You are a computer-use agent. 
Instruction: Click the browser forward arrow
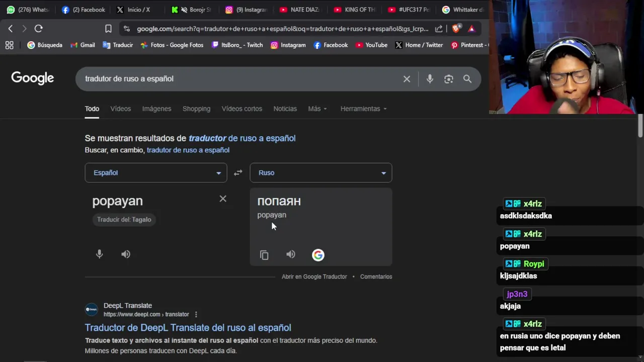(24, 29)
